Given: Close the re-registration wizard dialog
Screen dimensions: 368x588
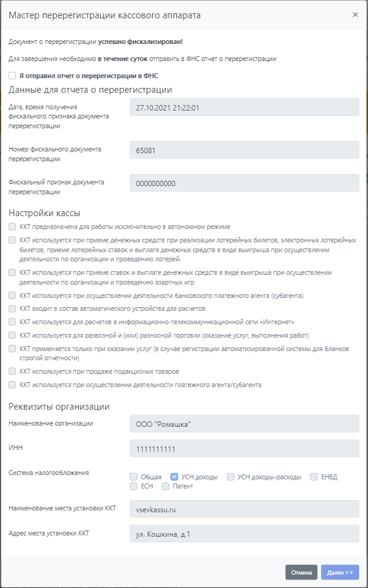Looking at the screenshot, I should [x=355, y=15].
